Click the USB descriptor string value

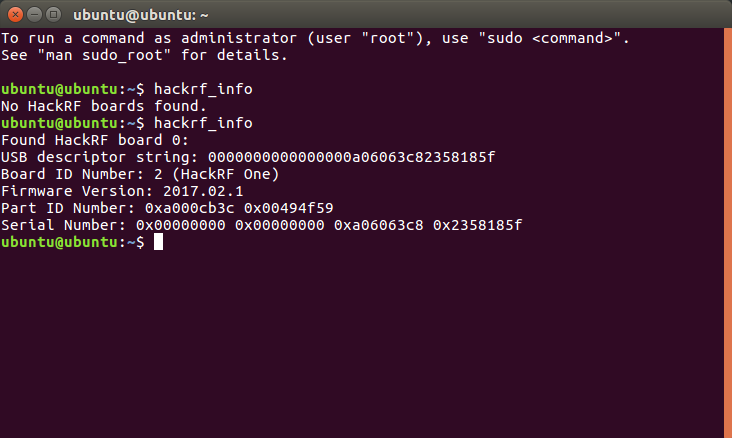351,157
